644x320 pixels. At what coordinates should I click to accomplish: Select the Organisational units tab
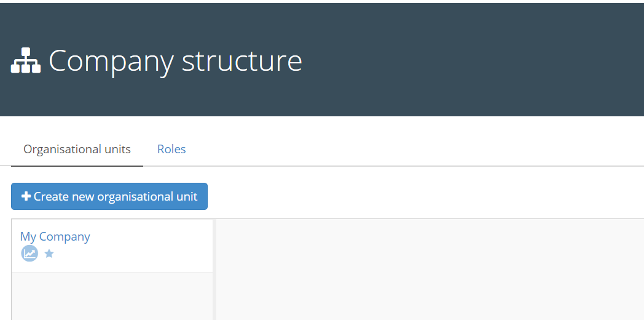(77, 149)
